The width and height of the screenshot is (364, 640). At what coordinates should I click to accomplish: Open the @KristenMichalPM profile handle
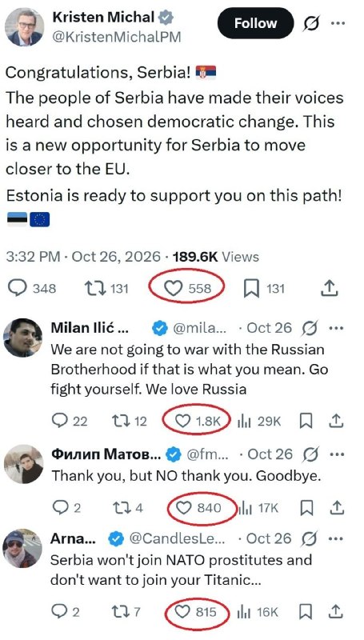pyautogui.click(x=116, y=37)
